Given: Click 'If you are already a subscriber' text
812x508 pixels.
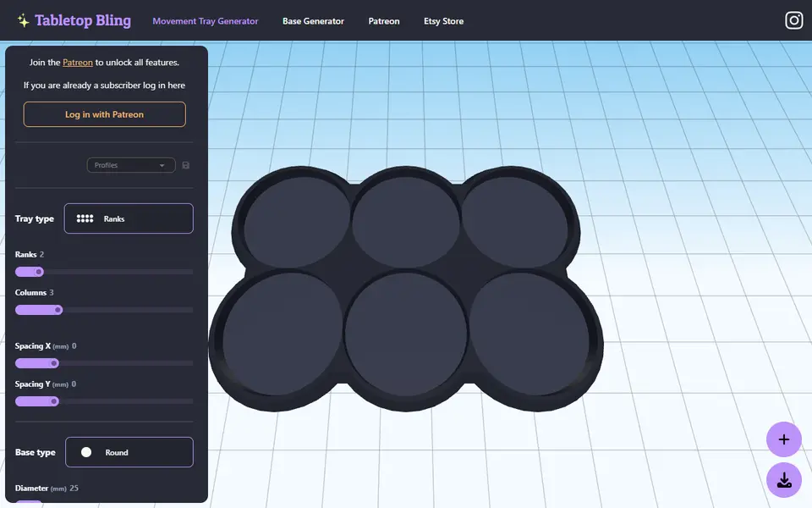Looking at the screenshot, I should pyautogui.click(x=104, y=85).
